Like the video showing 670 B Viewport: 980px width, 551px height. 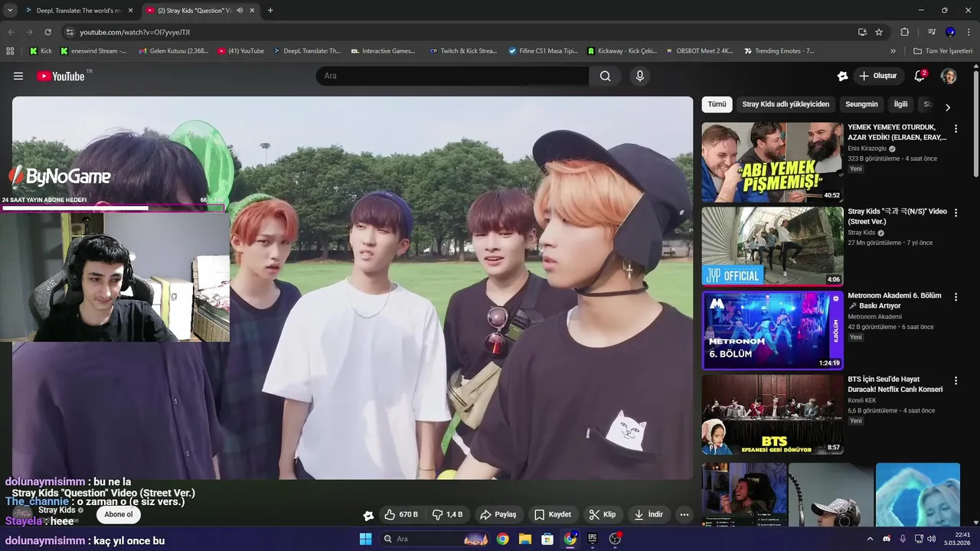pyautogui.click(x=401, y=514)
